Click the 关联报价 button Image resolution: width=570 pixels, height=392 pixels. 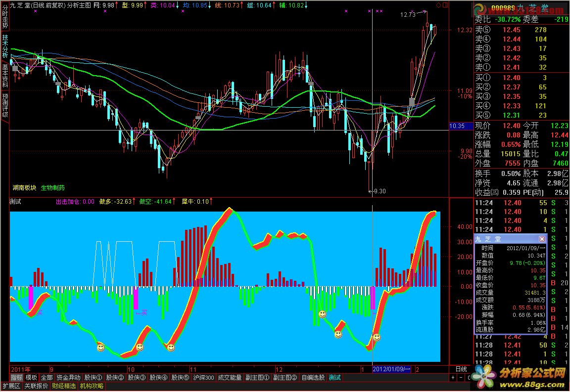click(x=36, y=386)
